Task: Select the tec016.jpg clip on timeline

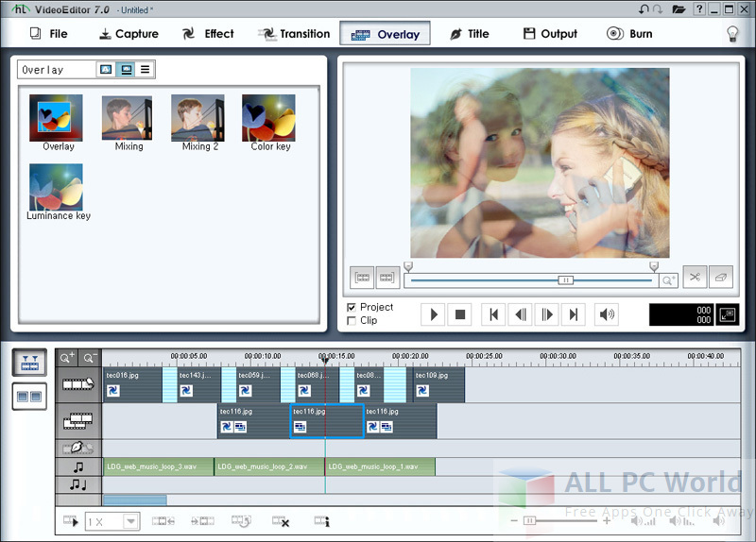Action: (x=133, y=384)
